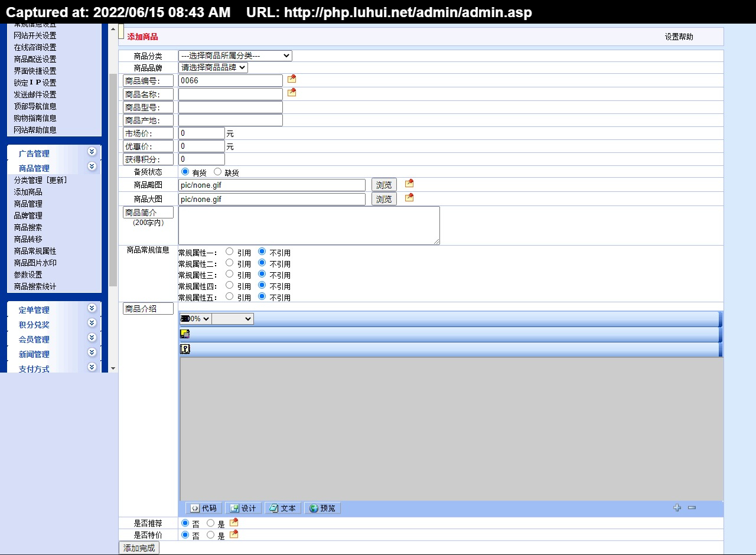Click inside the 商品介绍 editor area

(452, 429)
